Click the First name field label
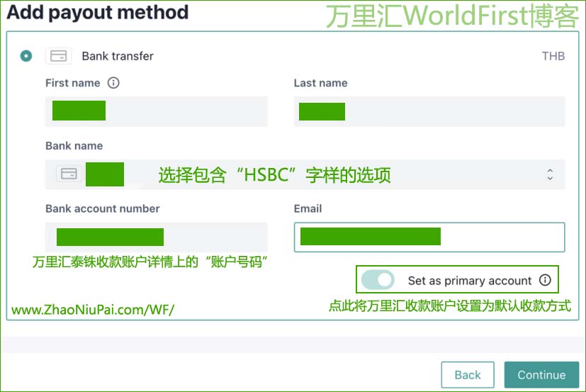Image resolution: width=586 pixels, height=392 pixels. tap(73, 83)
